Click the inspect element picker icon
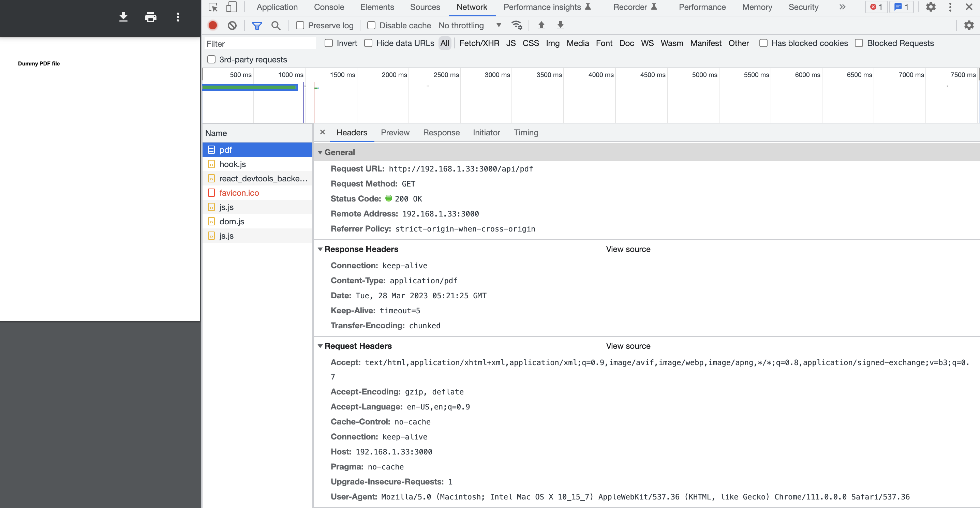This screenshot has width=980, height=508. point(213,7)
